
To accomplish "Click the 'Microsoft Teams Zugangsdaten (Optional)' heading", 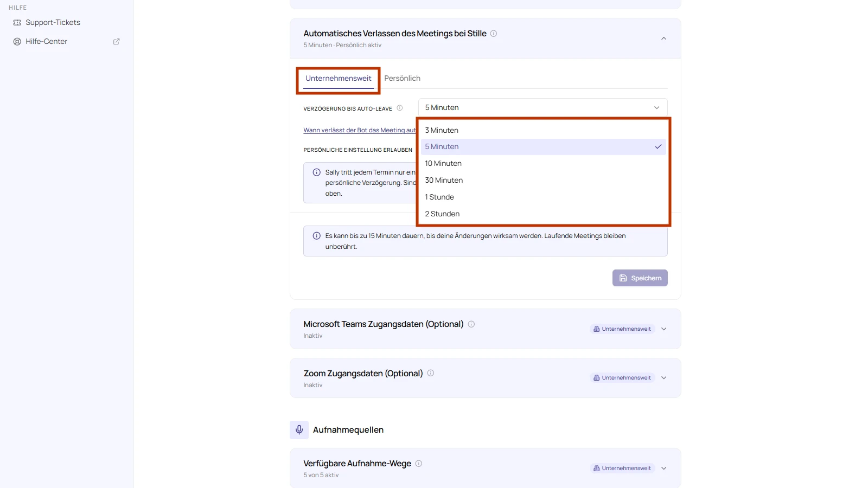I will point(384,324).
